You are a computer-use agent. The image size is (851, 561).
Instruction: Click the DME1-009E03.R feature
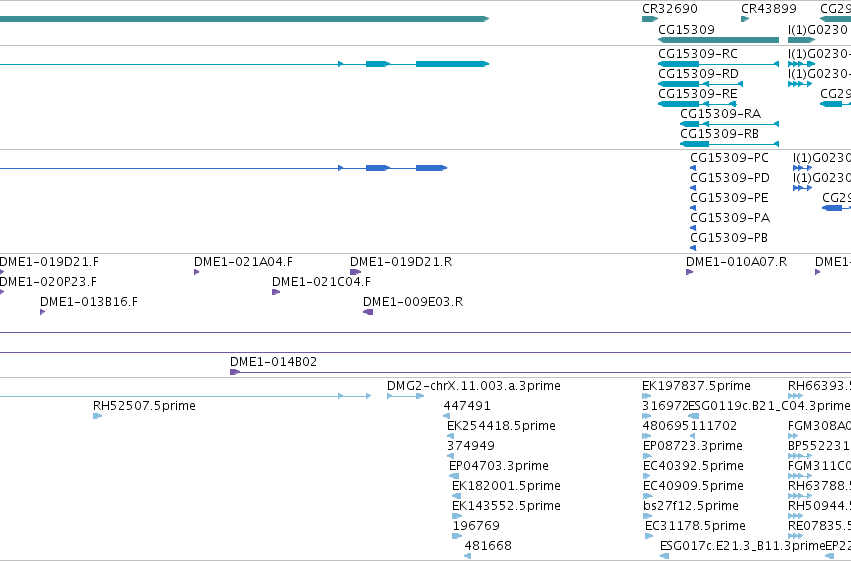coord(413,302)
